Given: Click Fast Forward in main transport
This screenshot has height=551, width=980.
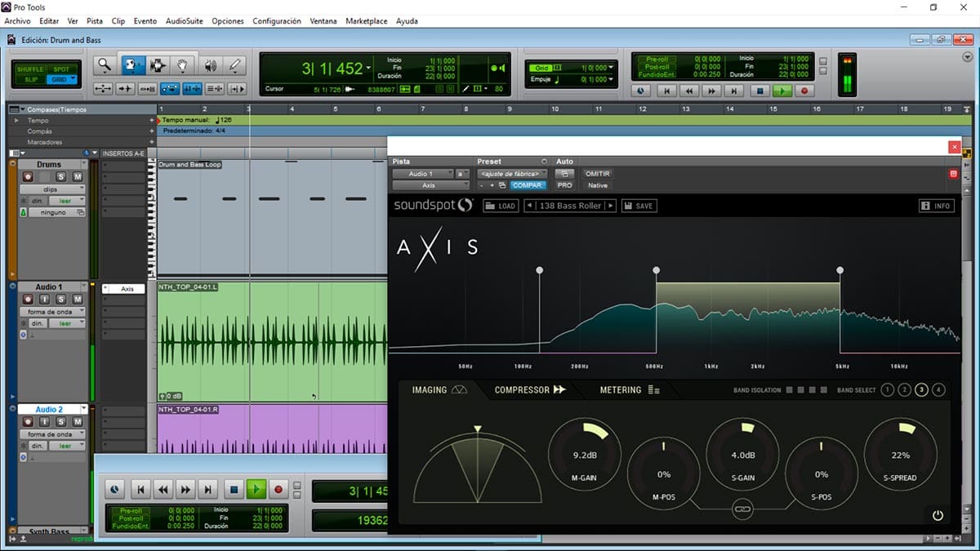Looking at the screenshot, I should [x=713, y=91].
